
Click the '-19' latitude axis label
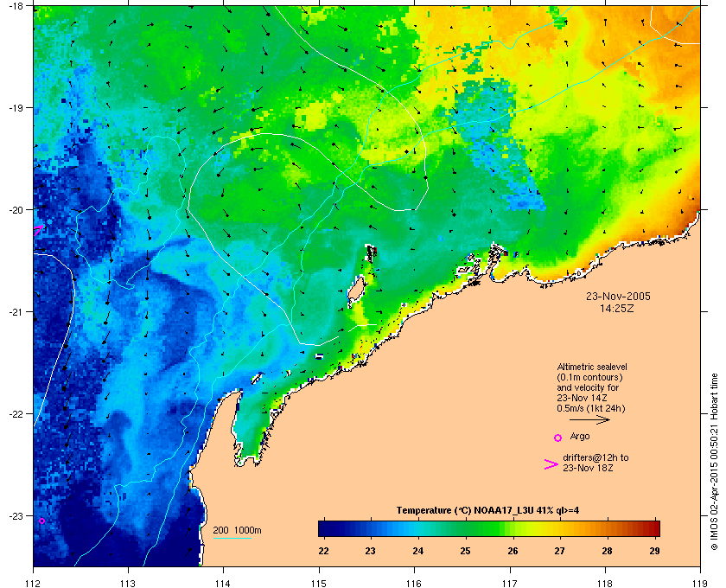(15, 108)
